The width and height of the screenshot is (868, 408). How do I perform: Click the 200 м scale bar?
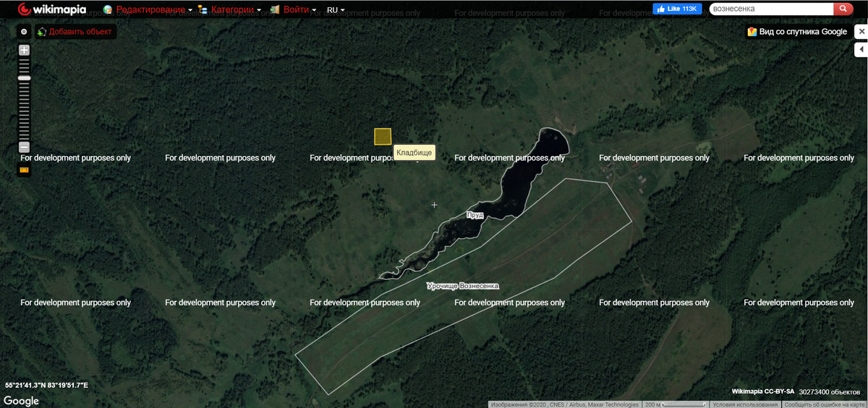[675, 404]
